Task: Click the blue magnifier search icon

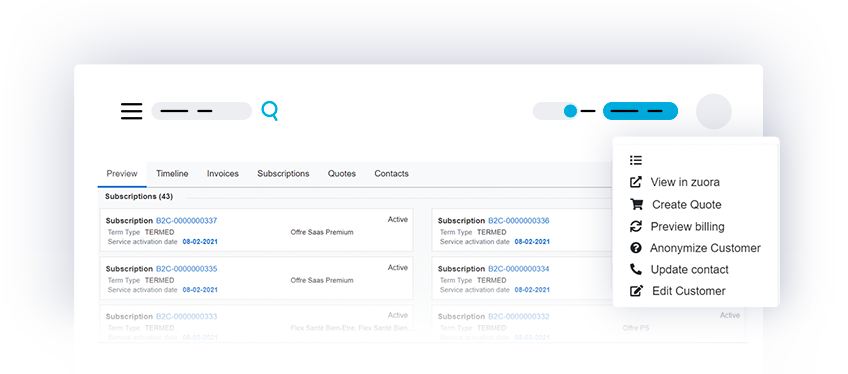Action: (269, 111)
